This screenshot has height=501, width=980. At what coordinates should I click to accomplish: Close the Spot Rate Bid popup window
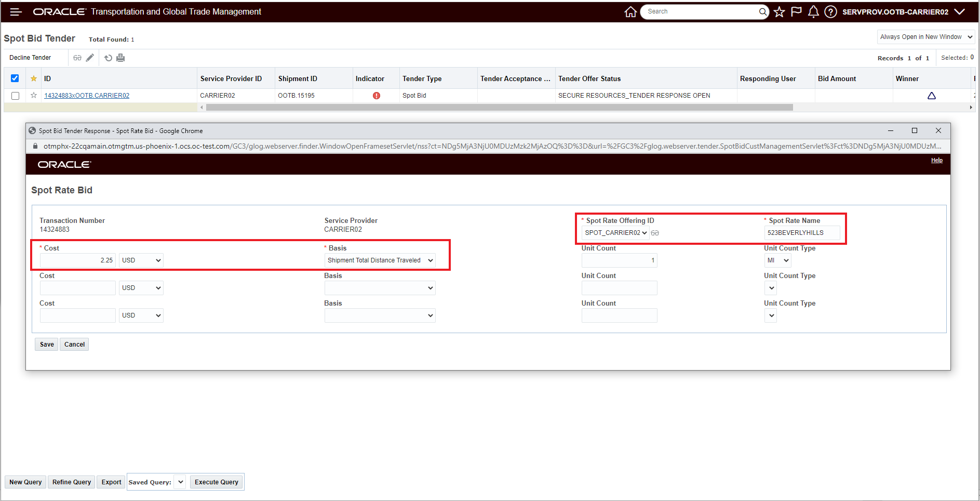point(938,130)
